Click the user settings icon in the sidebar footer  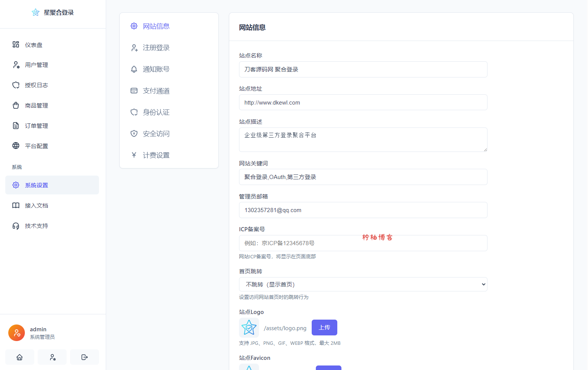(x=52, y=357)
